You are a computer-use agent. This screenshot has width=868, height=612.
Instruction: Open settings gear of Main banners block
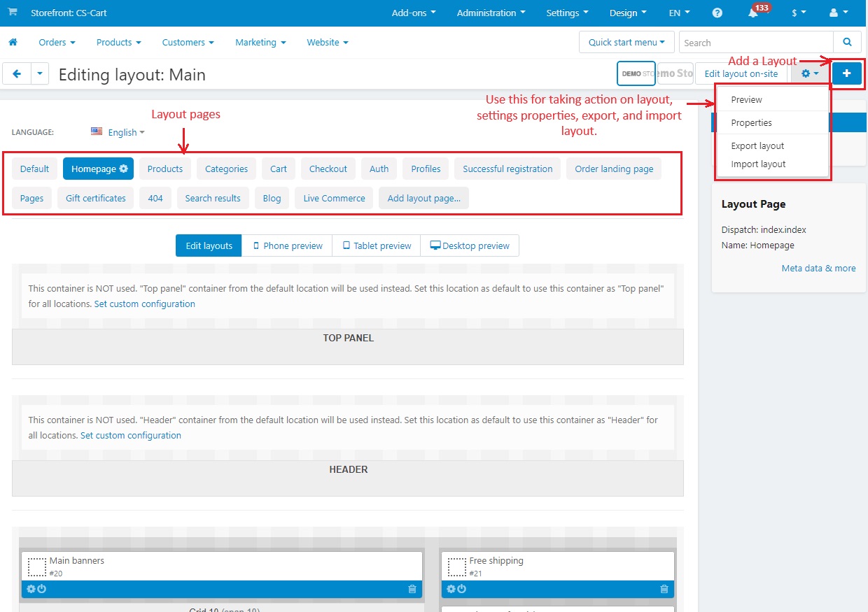(31, 589)
